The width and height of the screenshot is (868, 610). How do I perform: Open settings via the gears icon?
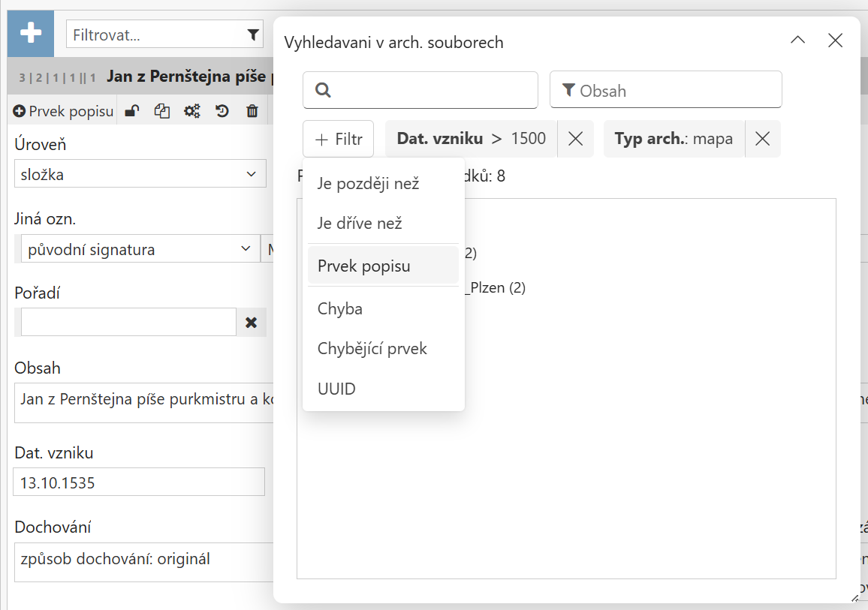click(x=192, y=112)
